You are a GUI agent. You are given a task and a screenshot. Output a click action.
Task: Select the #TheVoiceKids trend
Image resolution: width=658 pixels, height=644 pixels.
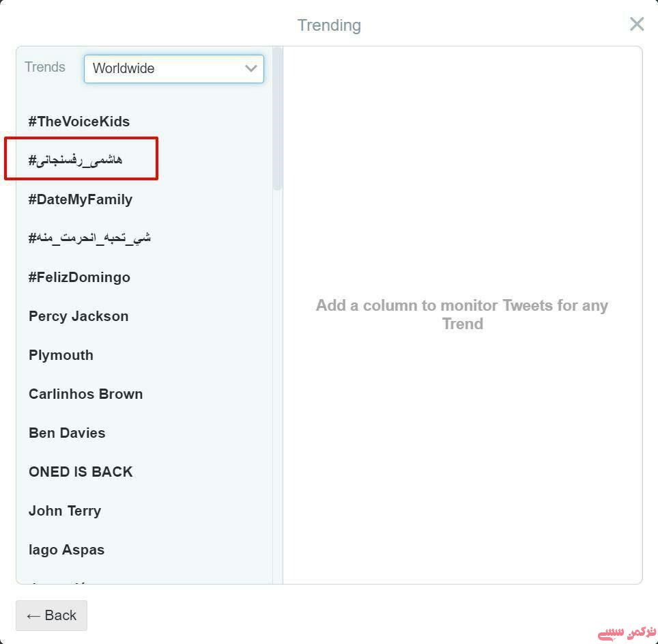point(79,122)
